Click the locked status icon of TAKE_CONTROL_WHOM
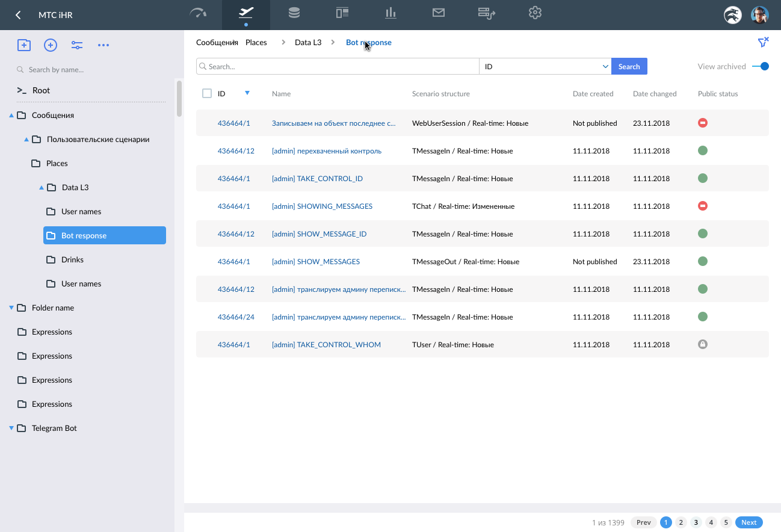Screen dimensions: 781x532 [x=702, y=344]
